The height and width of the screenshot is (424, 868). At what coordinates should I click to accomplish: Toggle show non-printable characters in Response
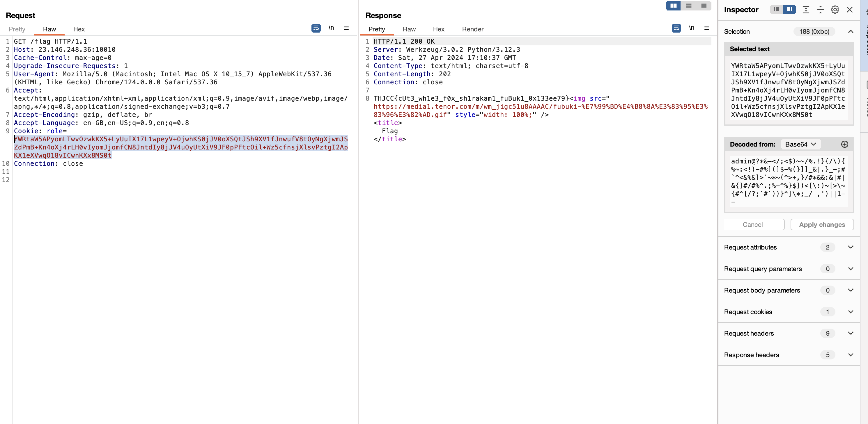coord(691,28)
